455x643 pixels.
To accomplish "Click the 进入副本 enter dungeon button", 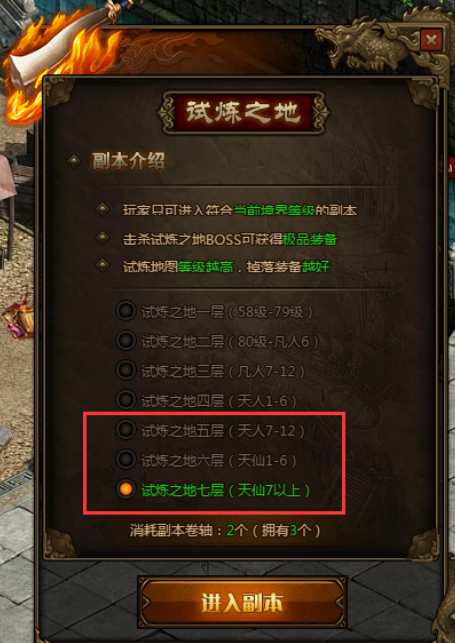I will (242, 602).
